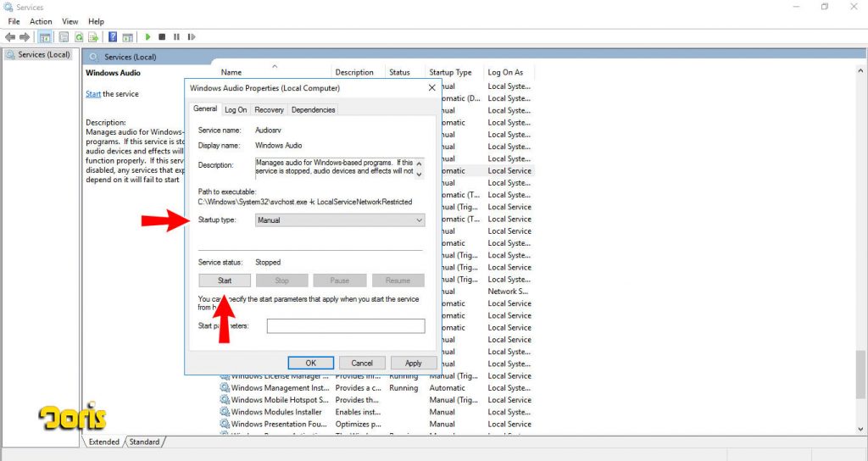Go back using the toolbar Back arrow
Image resolution: width=868 pixels, height=461 pixels.
point(10,37)
